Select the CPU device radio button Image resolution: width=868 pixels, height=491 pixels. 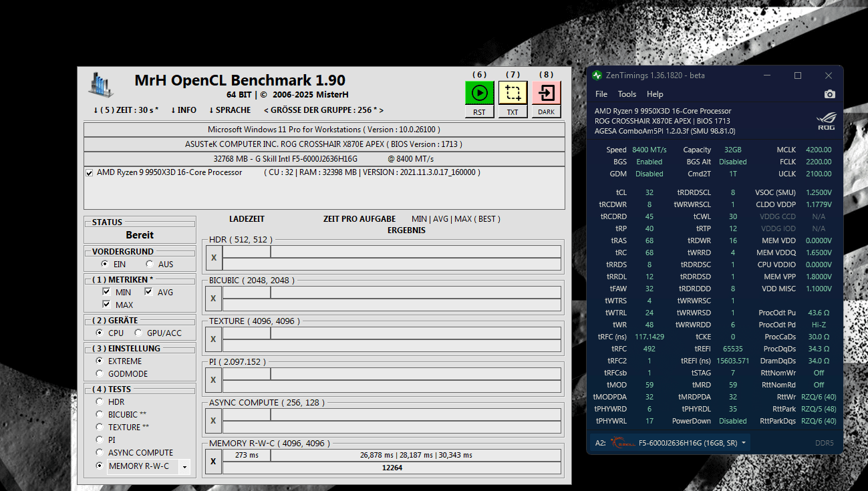pos(100,333)
